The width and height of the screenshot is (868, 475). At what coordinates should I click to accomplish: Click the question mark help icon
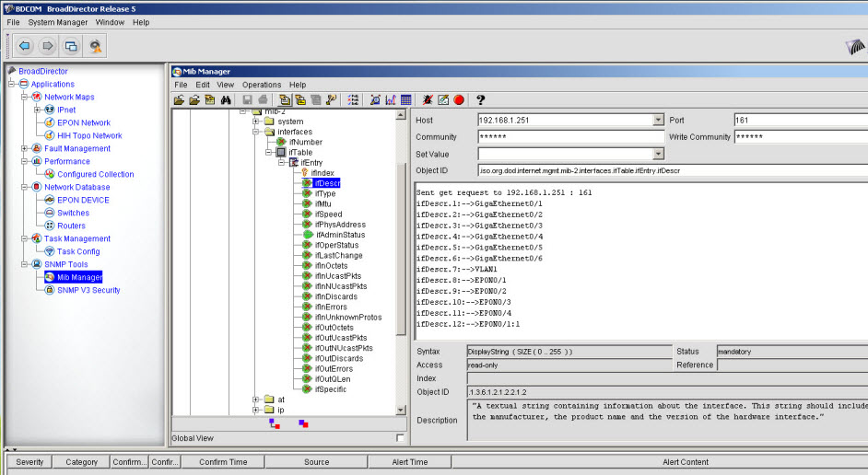click(x=480, y=100)
